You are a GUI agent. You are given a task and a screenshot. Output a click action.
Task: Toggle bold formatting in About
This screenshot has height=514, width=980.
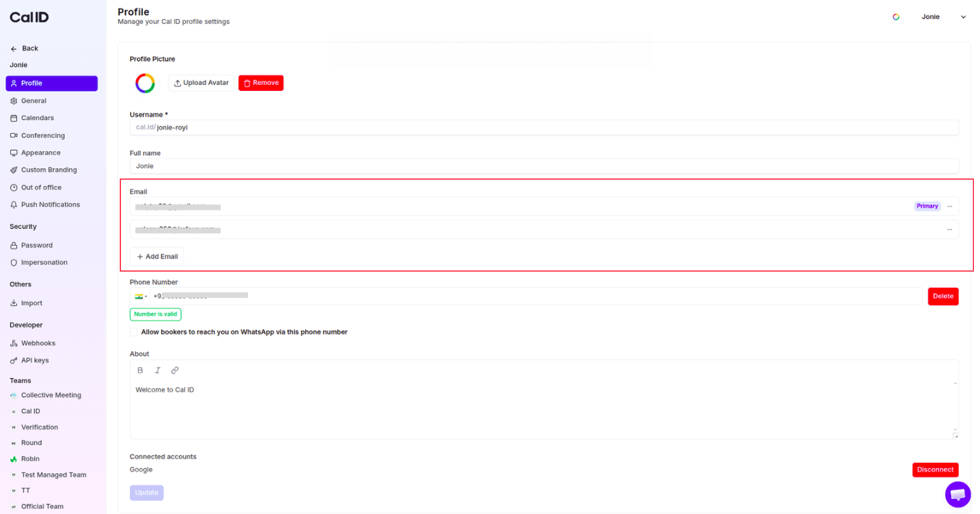click(140, 370)
